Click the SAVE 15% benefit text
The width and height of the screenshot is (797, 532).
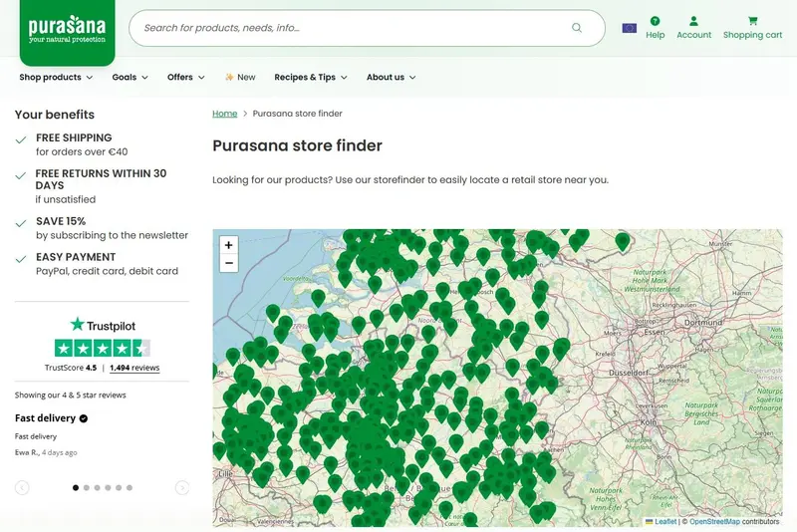[61, 221]
